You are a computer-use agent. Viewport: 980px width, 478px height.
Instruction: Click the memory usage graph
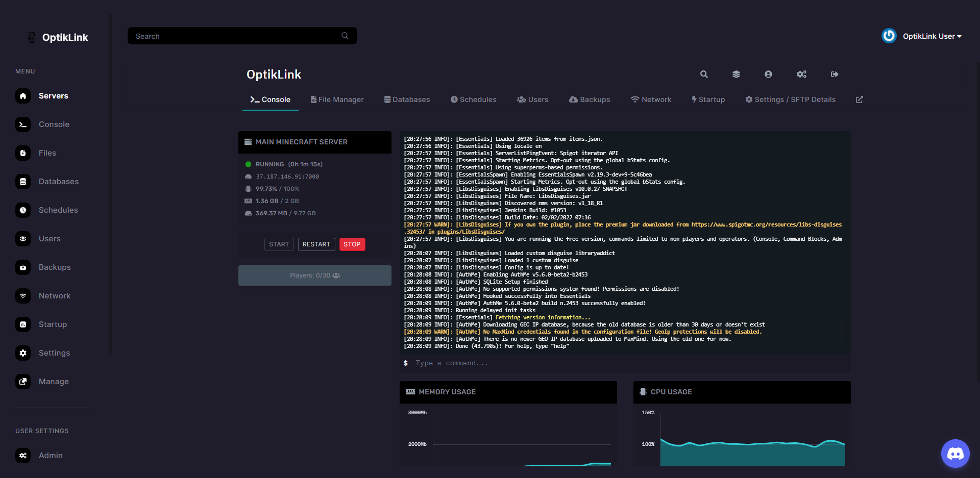[x=522, y=440]
